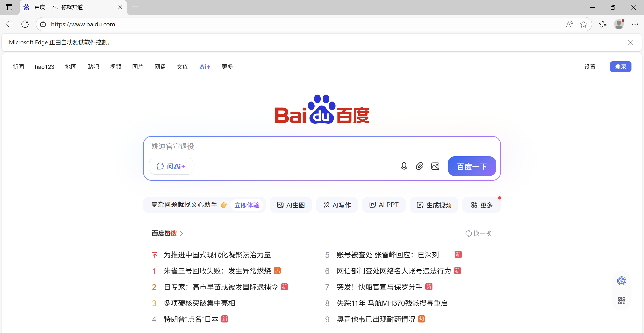Select the 百度一下，你就知道 tab
The image size is (644, 333).
(73, 8)
